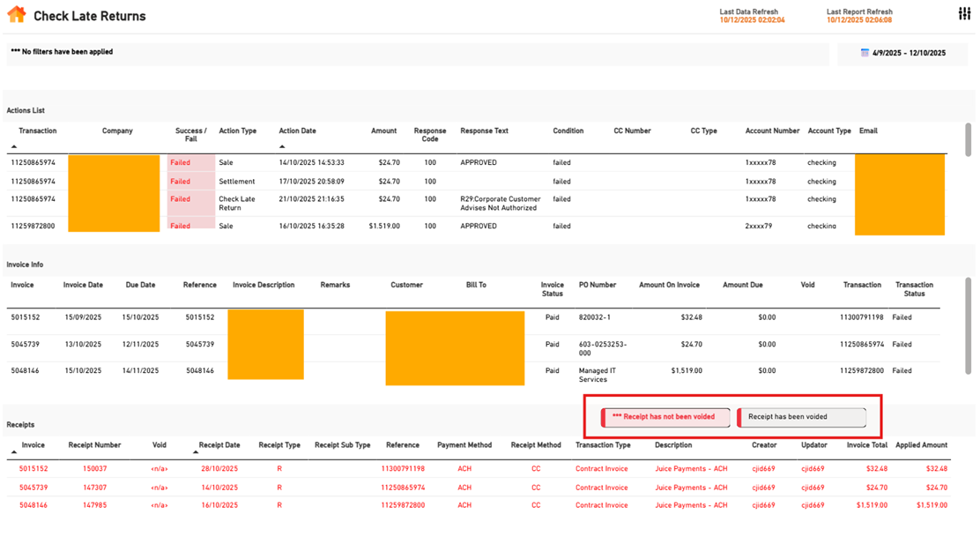Select the $1,519.00 amount in Actions List
Viewport: 980px width, 544px height.
point(384,227)
